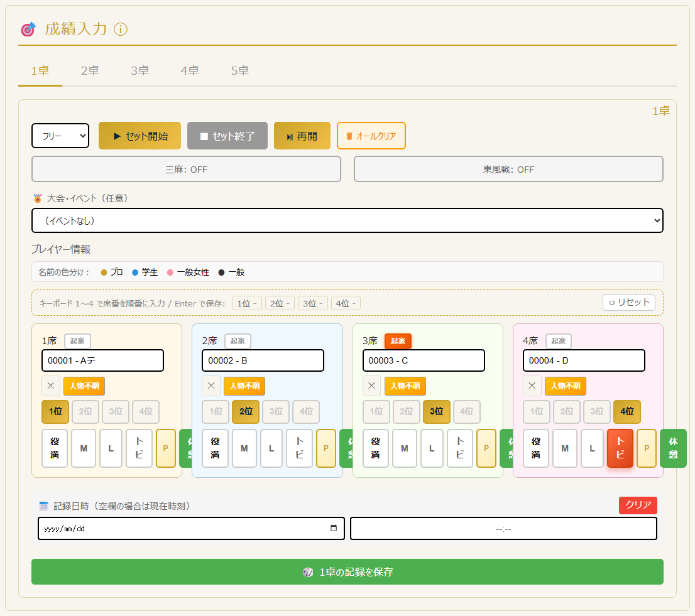Click the red クリア button
Viewport: 695px width, 616px height.
coord(638,505)
